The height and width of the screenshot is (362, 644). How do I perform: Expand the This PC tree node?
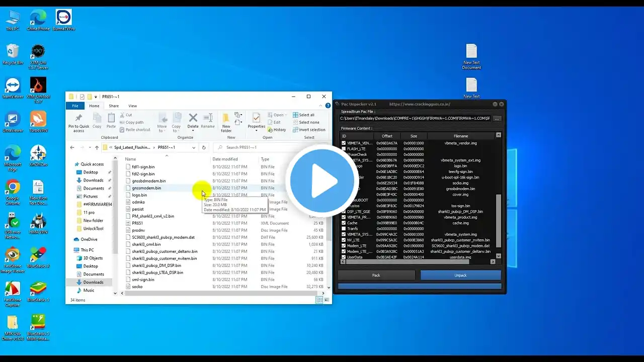click(71, 250)
